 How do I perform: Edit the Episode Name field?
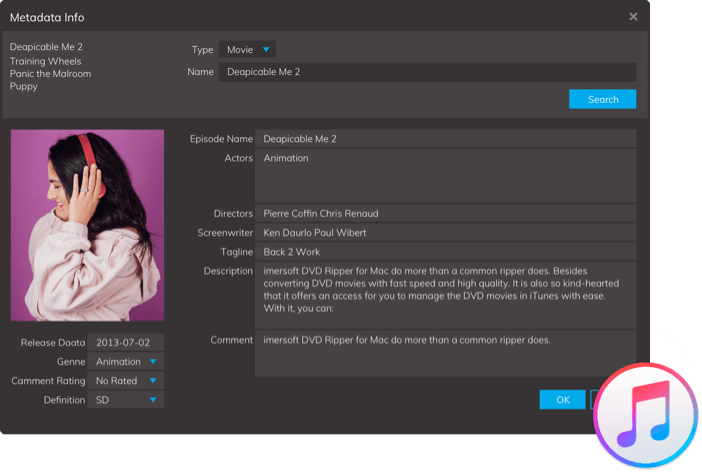coord(445,139)
